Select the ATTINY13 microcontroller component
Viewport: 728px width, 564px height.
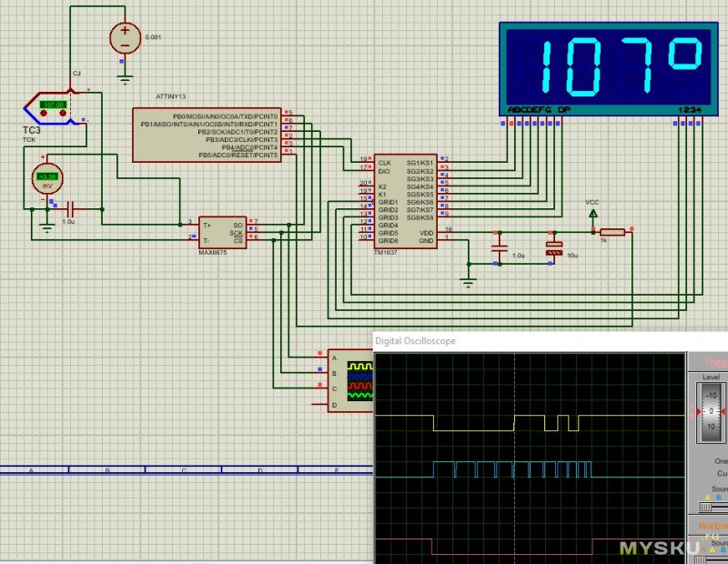(207, 135)
